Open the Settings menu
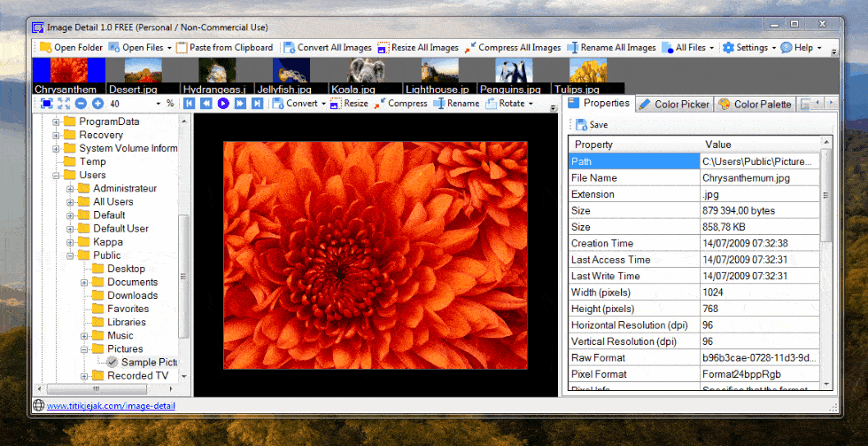868x446 pixels. (x=749, y=48)
